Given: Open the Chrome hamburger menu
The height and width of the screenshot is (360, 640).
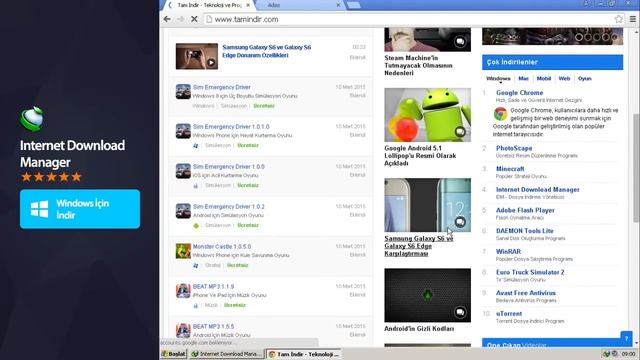Looking at the screenshot, I should point(633,19).
